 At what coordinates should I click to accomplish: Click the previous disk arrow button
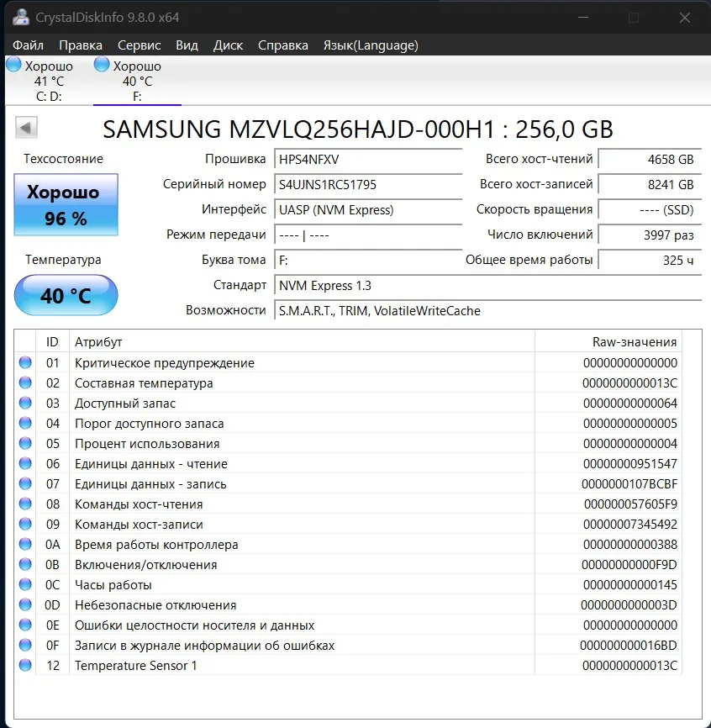26,127
